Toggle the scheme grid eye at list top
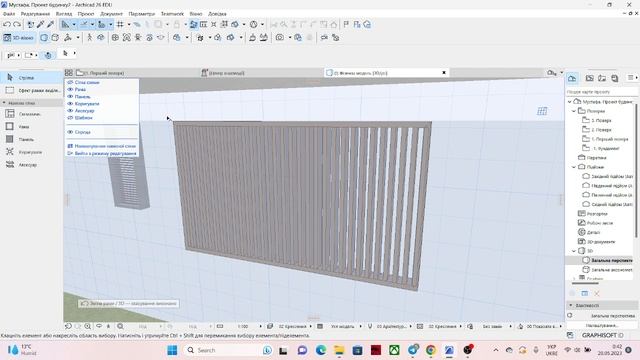Viewport: 640px width, 360px height. (70, 82)
